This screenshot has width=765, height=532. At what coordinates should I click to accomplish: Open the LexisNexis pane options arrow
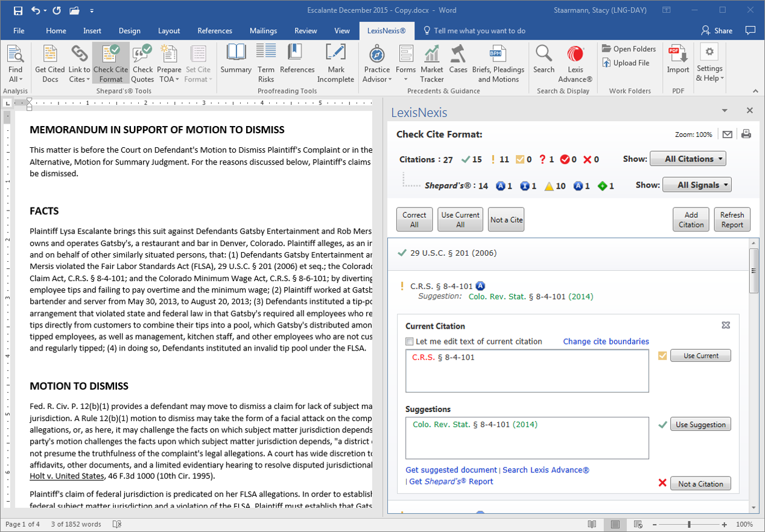coord(725,110)
